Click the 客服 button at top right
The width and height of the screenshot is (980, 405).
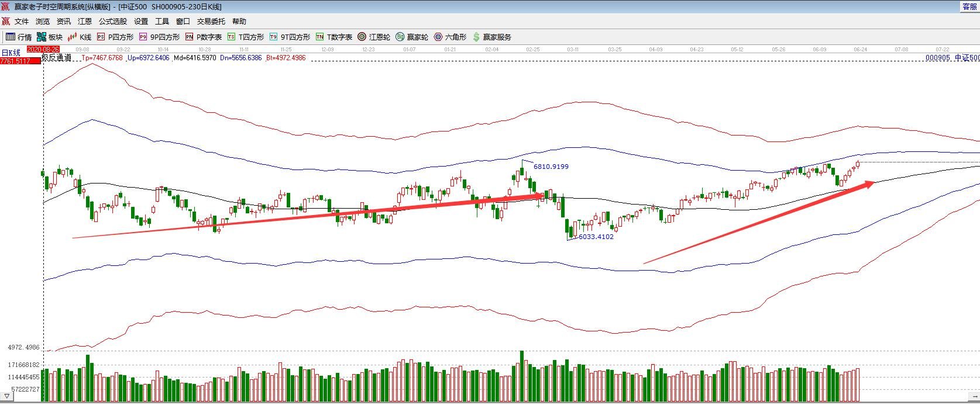pos(970,6)
